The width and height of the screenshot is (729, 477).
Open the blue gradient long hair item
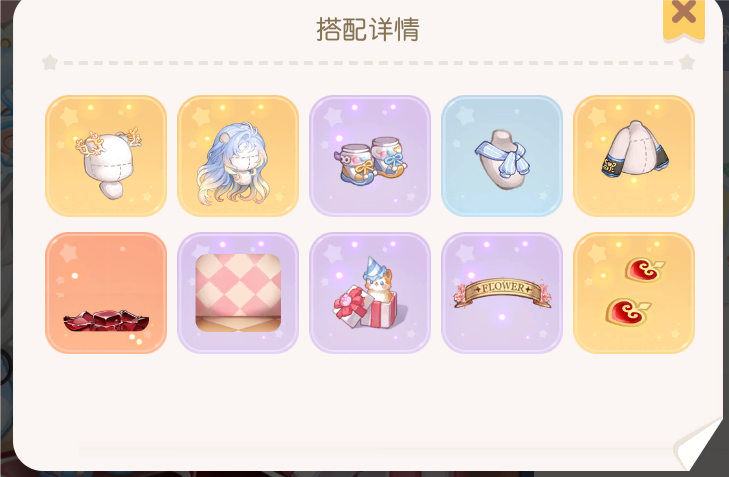point(238,156)
